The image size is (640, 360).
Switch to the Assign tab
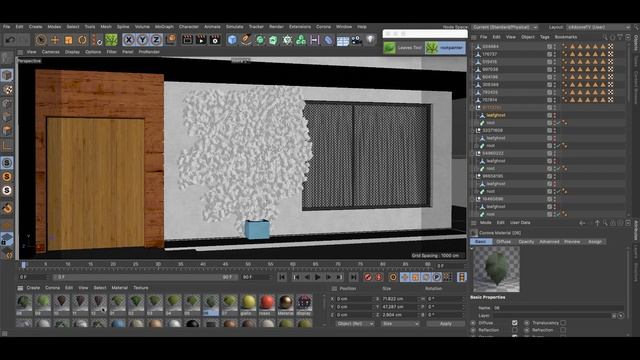point(595,242)
